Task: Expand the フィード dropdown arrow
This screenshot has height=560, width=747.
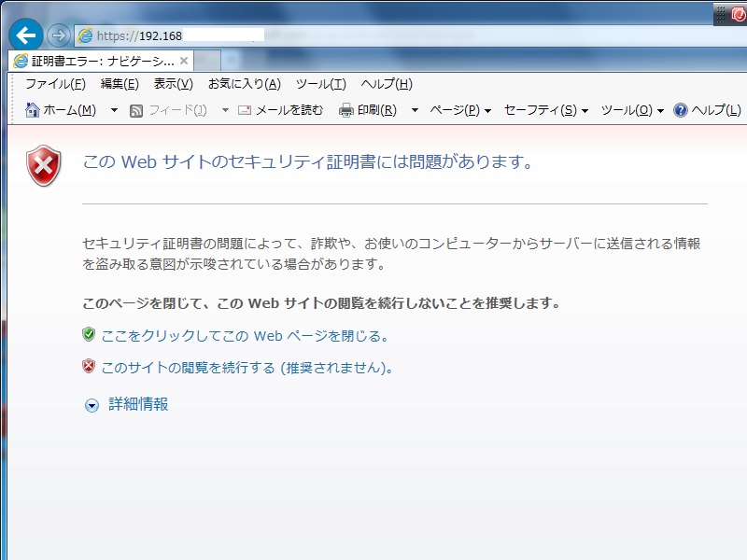Action: click(x=225, y=110)
